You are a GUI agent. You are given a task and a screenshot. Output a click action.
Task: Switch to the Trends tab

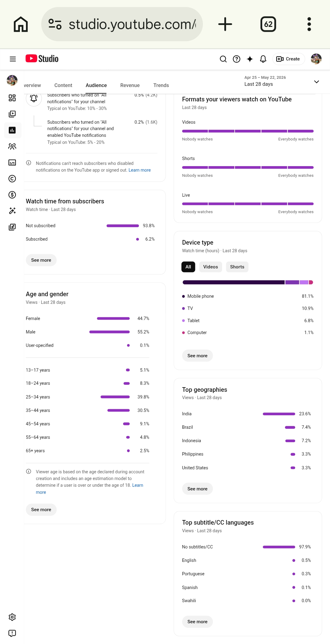(x=161, y=86)
